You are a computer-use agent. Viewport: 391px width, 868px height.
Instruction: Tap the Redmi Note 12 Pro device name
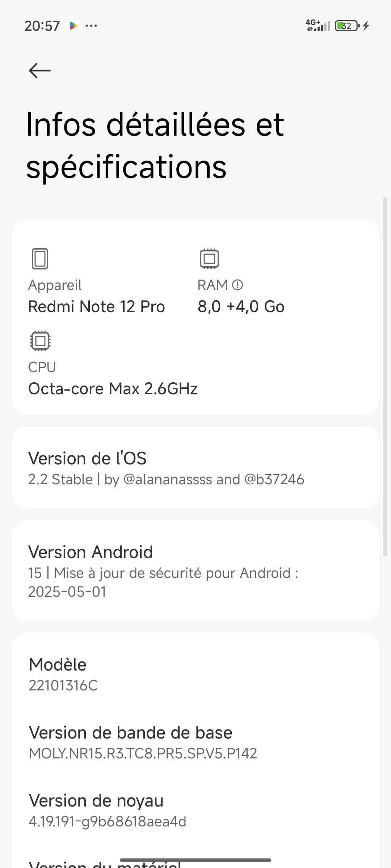click(x=97, y=307)
